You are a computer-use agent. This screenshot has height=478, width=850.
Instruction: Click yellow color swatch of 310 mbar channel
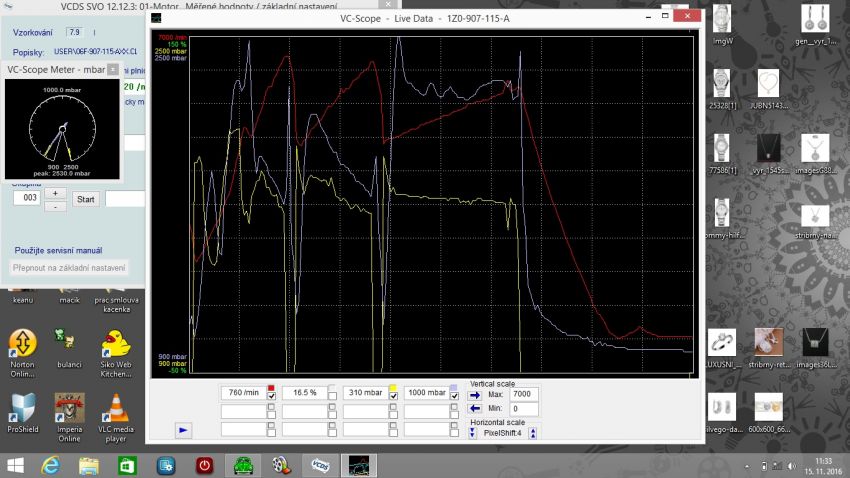point(393,388)
